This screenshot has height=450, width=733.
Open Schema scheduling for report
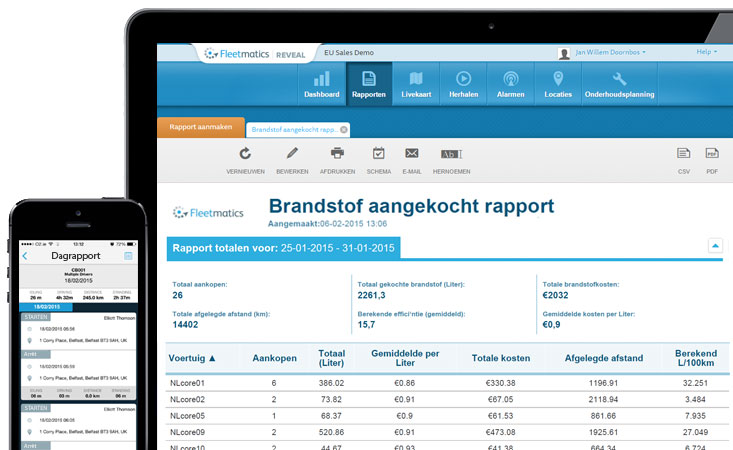click(x=379, y=159)
